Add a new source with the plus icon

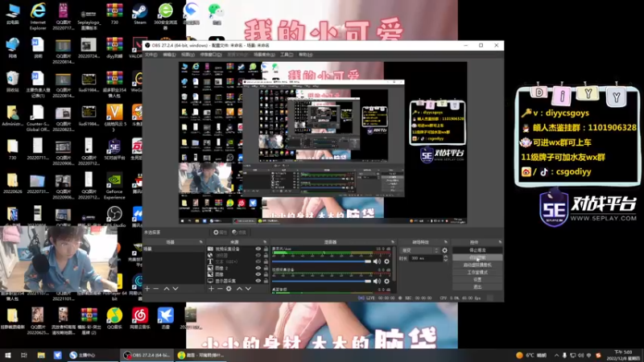pyautogui.click(x=211, y=289)
